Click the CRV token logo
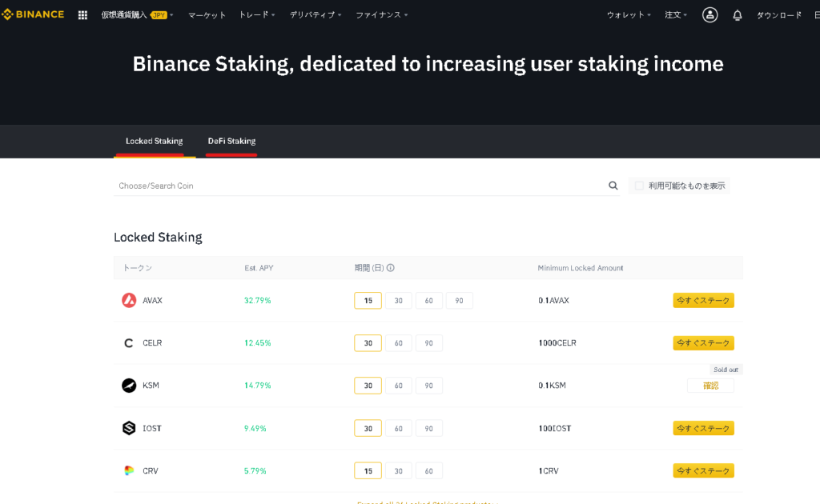Image resolution: width=820 pixels, height=504 pixels. 129,470
